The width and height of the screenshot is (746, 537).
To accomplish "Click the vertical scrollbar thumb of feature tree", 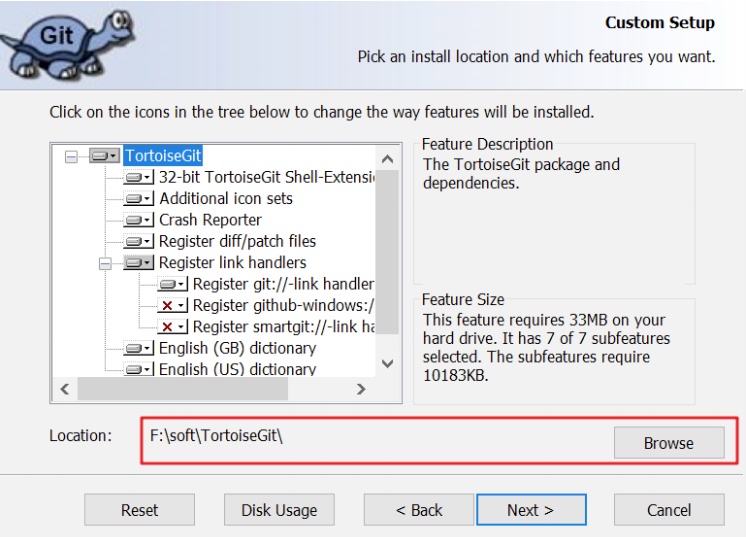I will point(388,252).
